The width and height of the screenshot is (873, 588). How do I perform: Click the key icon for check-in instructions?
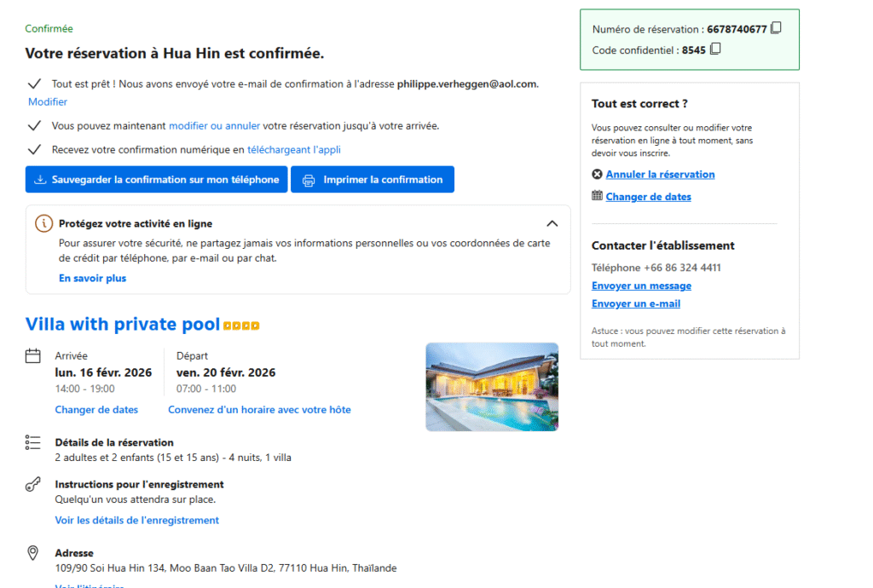pos(33,485)
